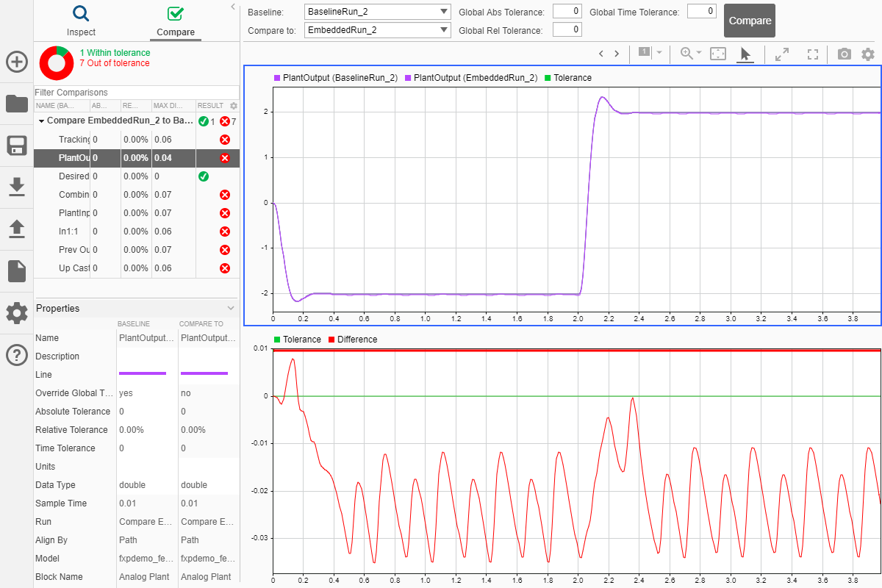Click the PlantOutput (EmbeddedRun_2) legend entry
The height and width of the screenshot is (588, 882).
click(471, 78)
